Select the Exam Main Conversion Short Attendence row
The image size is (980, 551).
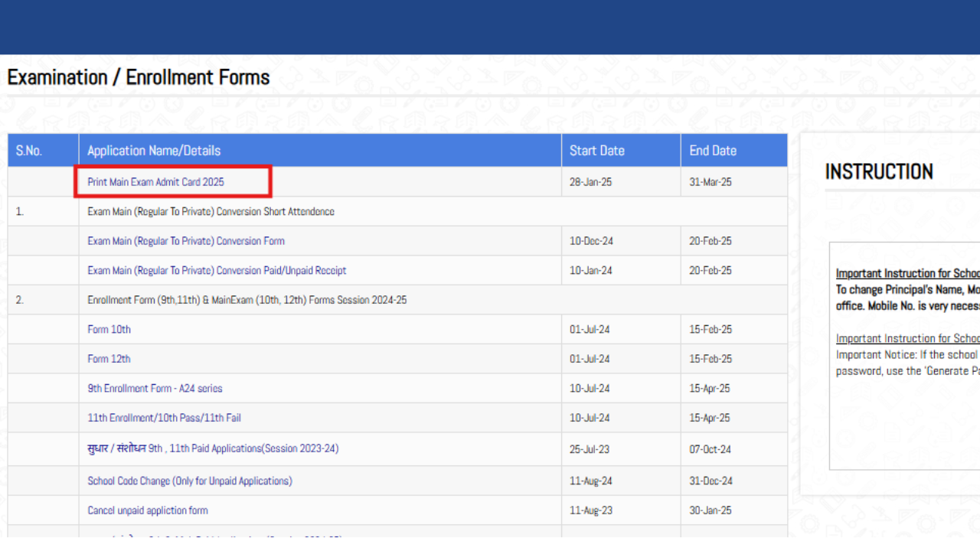click(211, 211)
